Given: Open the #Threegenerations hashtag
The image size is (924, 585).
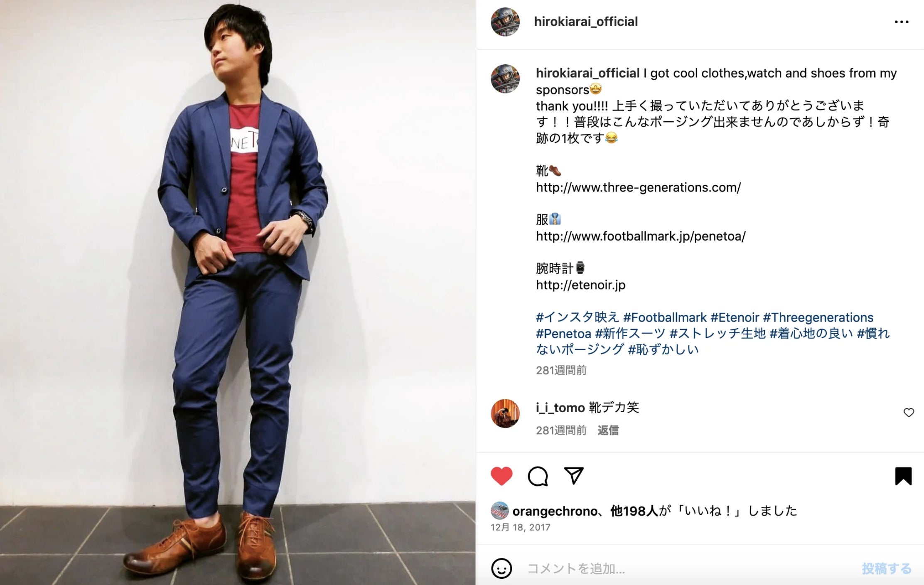Looking at the screenshot, I should point(818,317).
